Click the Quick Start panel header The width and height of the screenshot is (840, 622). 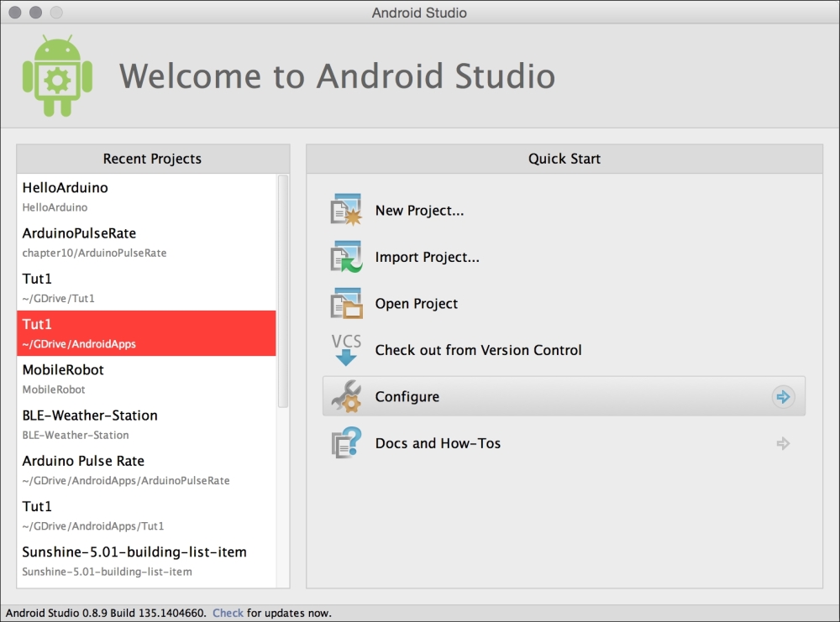click(x=564, y=159)
